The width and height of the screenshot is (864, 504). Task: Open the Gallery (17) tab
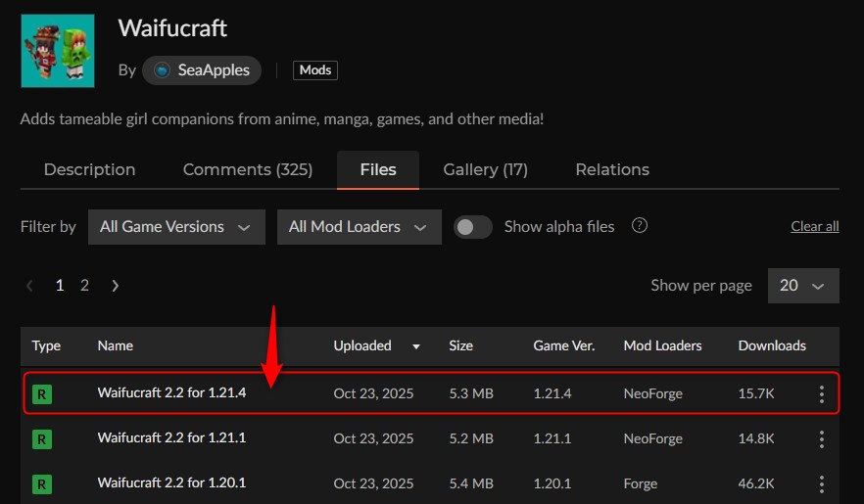pos(486,169)
